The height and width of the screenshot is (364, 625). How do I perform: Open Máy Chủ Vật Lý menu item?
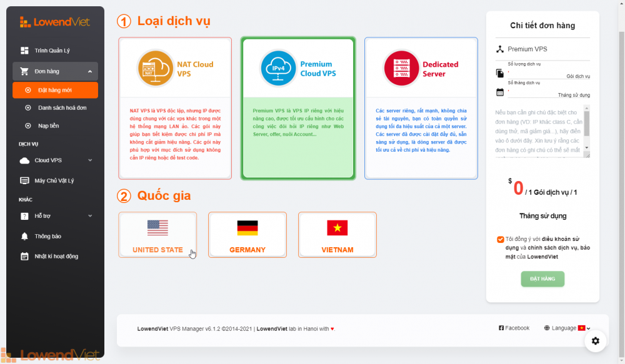click(x=55, y=181)
